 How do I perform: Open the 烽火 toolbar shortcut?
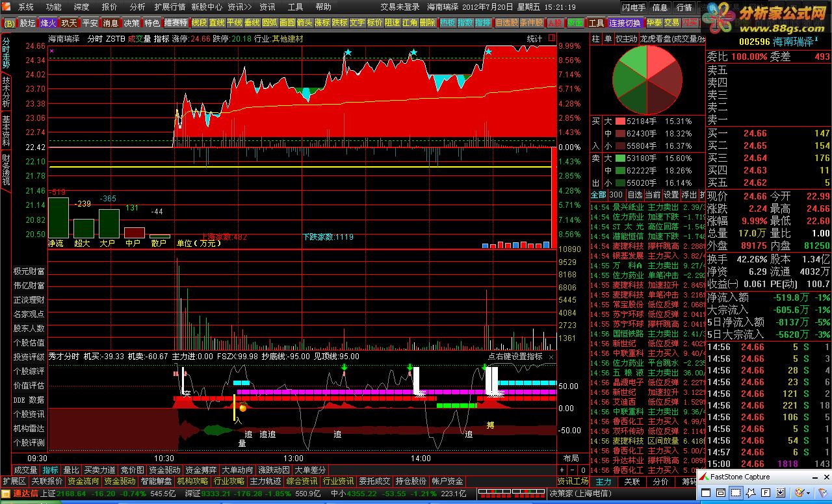click(48, 23)
